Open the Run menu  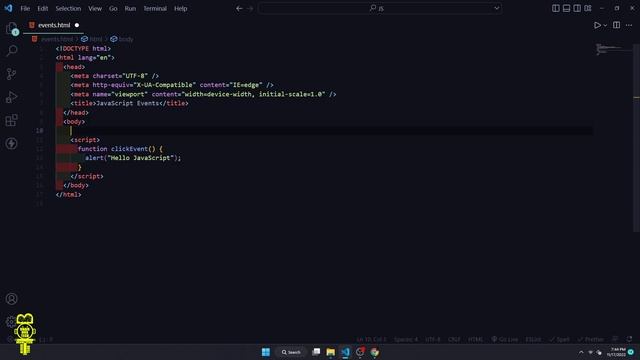tap(130, 8)
